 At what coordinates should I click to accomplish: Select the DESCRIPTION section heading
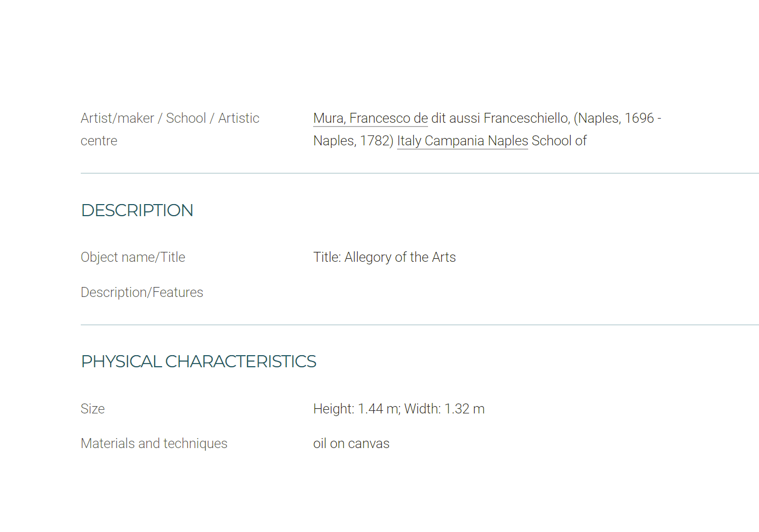[137, 210]
